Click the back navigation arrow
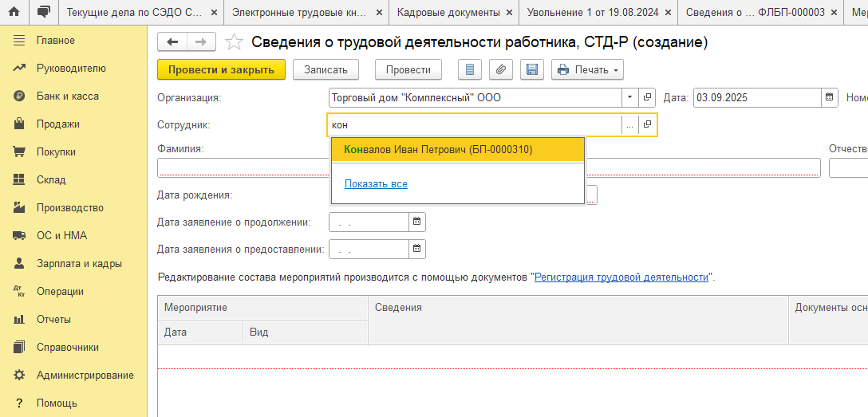Screen dimensions: 868x417 point(172,42)
